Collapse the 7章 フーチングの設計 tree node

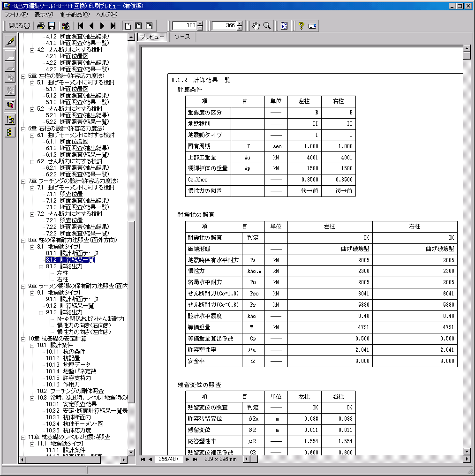tap(23, 181)
